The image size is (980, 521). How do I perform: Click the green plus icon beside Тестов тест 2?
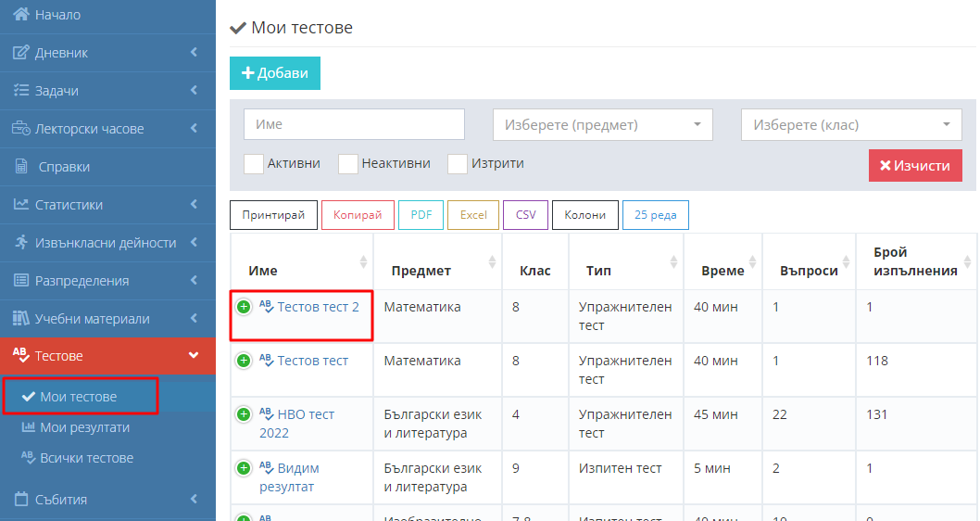(244, 307)
